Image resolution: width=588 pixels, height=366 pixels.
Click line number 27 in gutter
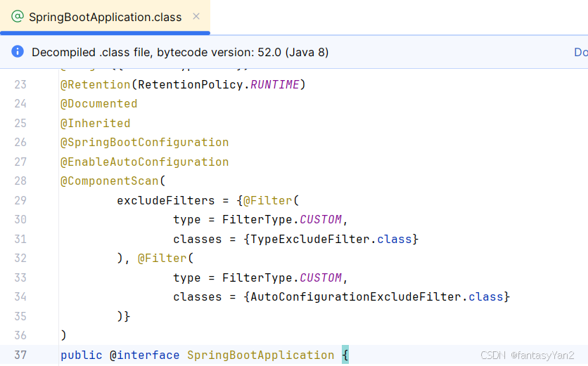pos(20,162)
